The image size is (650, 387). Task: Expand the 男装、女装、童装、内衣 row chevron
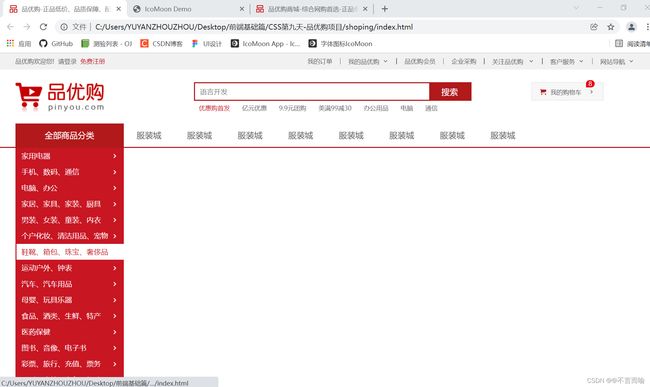[115, 220]
